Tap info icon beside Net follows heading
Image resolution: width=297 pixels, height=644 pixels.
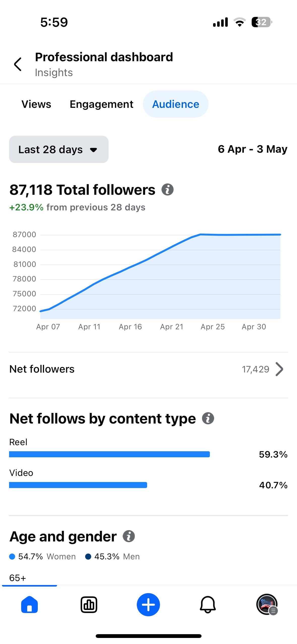pos(208,418)
